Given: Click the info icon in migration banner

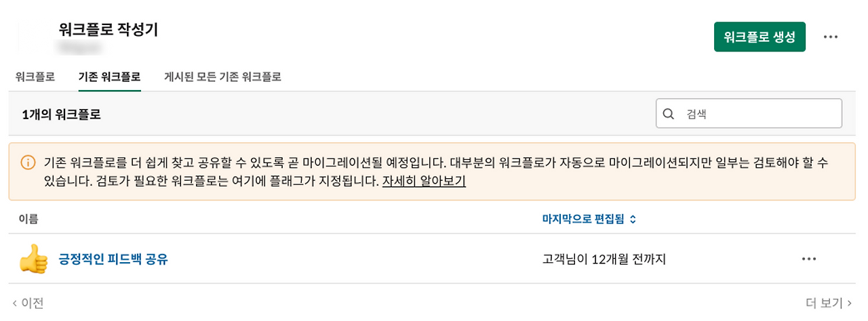Looking at the screenshot, I should (28, 163).
